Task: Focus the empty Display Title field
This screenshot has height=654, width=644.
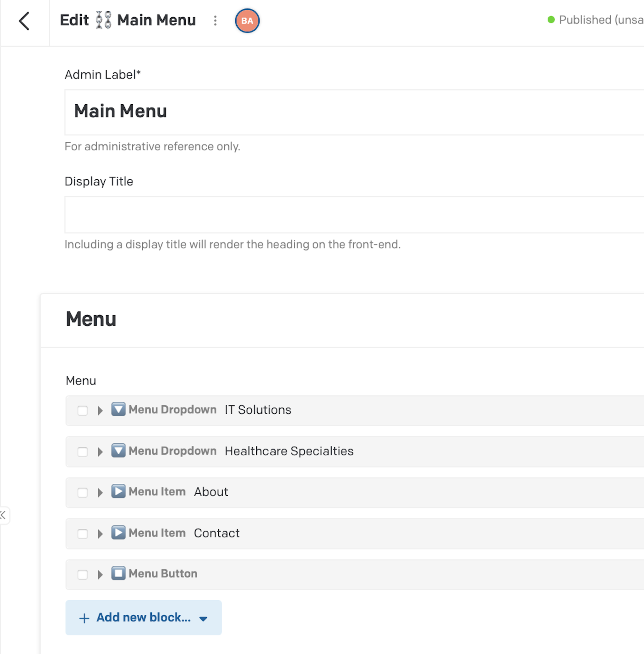Action: [x=354, y=215]
